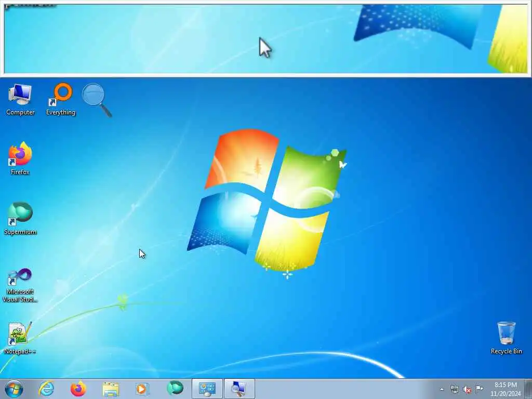Switch to the Magnifier taskbar button
This screenshot has width=532, height=399.
(x=239, y=389)
